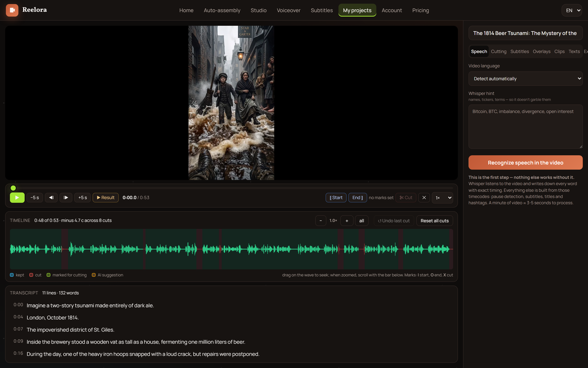Undo last cut

tap(394, 221)
